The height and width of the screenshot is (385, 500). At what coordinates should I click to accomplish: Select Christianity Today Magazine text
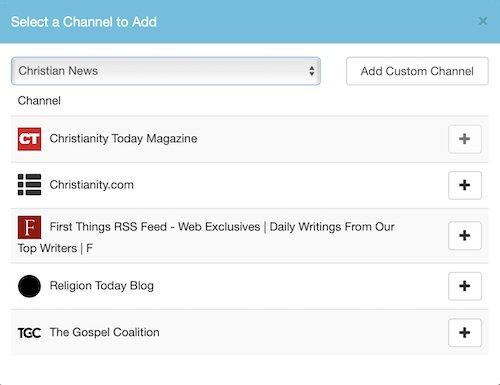point(123,139)
